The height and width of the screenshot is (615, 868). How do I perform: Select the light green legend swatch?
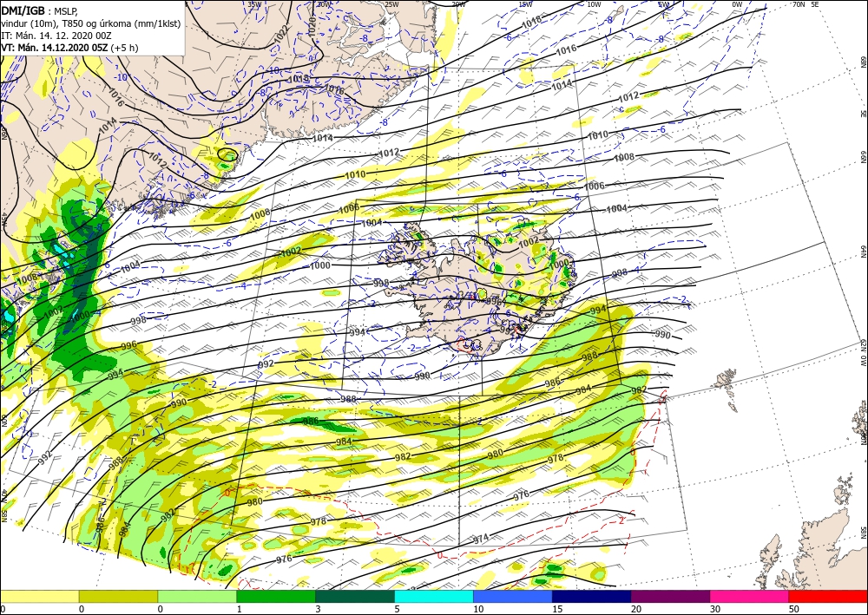197,596
